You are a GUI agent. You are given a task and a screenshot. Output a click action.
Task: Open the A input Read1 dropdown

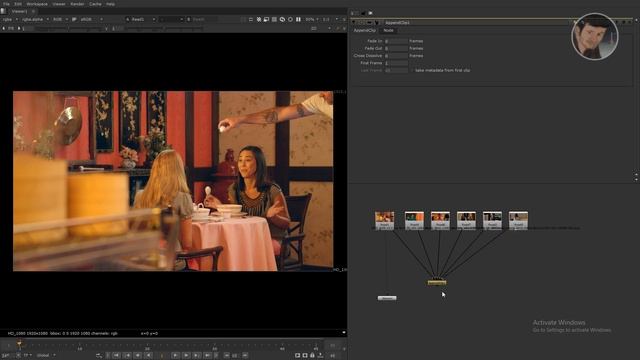tap(140, 19)
